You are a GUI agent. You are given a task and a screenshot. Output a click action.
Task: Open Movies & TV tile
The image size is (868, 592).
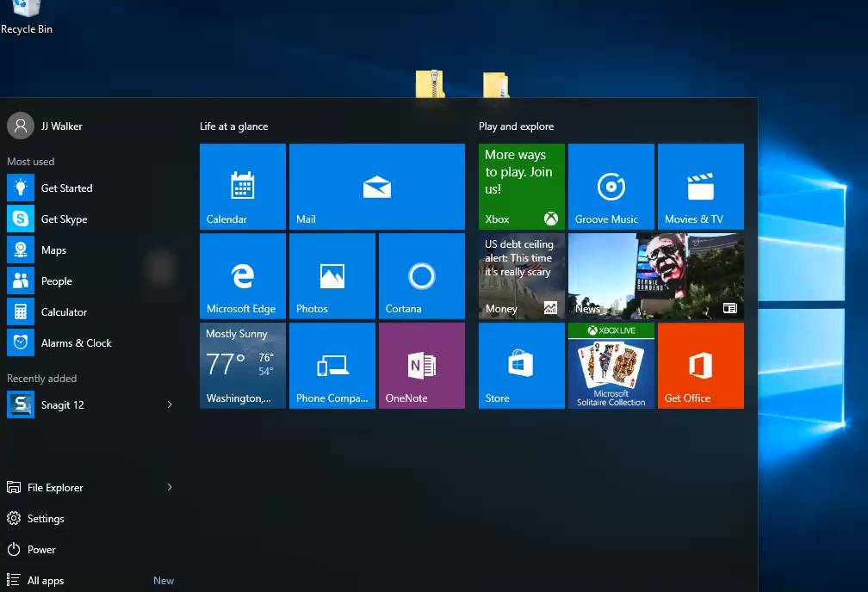701,187
